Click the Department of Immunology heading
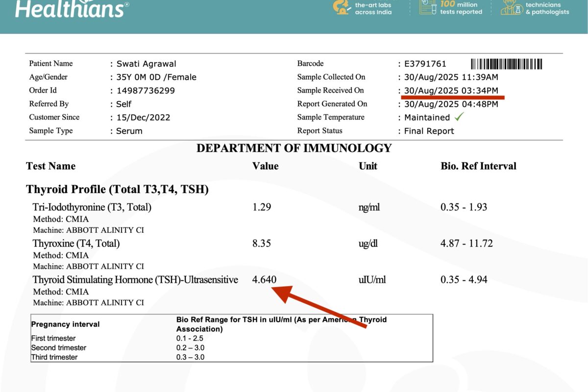588x392 pixels. pyautogui.click(x=294, y=148)
